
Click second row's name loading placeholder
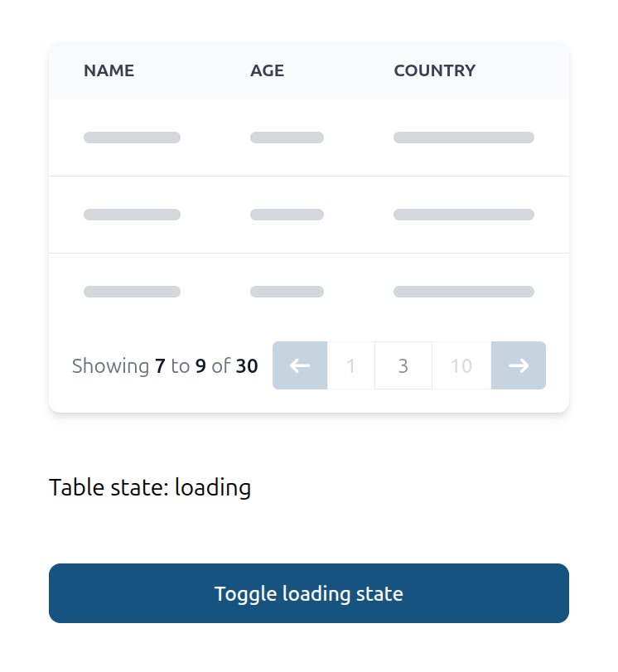pos(132,215)
